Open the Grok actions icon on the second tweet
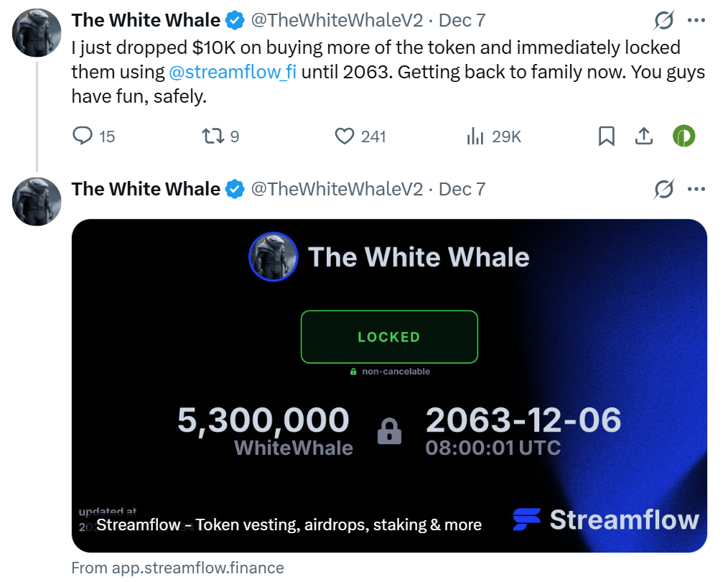728x582 pixels. point(664,190)
